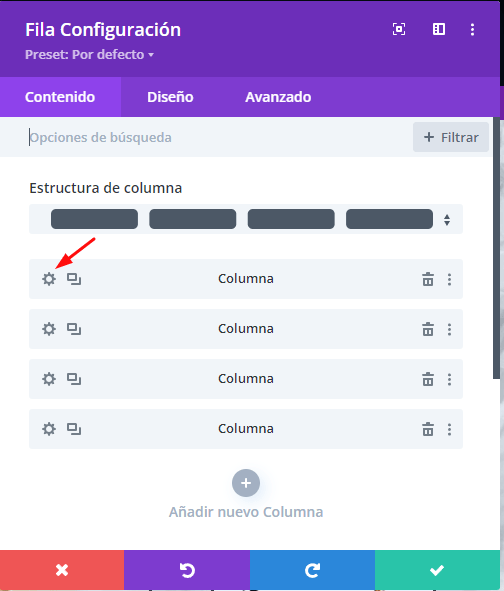Open settings gear of first Columna
Screen dimensions: 504x591
point(49,279)
